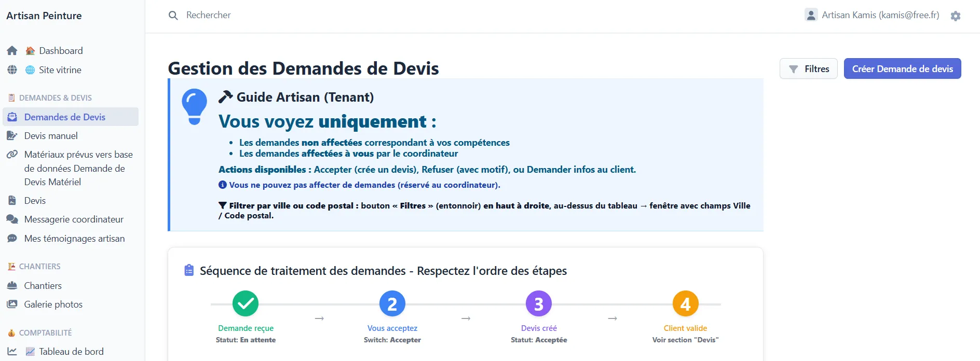The width and height of the screenshot is (980, 361).
Task: Click the orange step 4 circle
Action: [x=686, y=304]
